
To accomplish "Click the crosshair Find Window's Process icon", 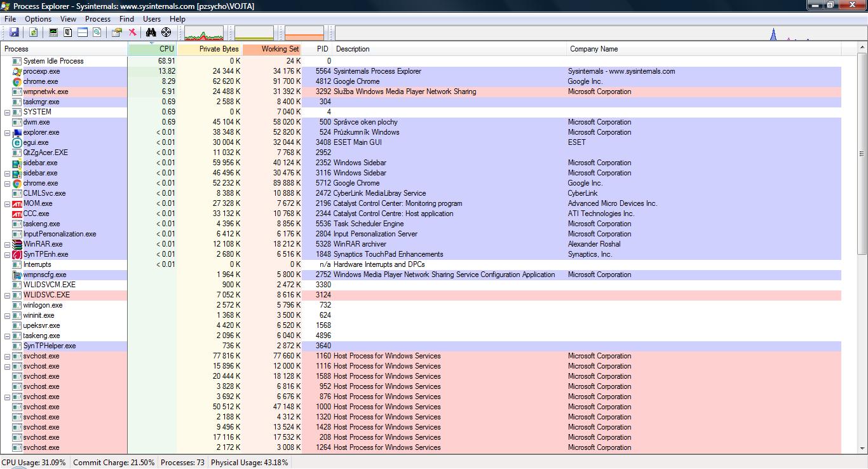I will pos(166,32).
